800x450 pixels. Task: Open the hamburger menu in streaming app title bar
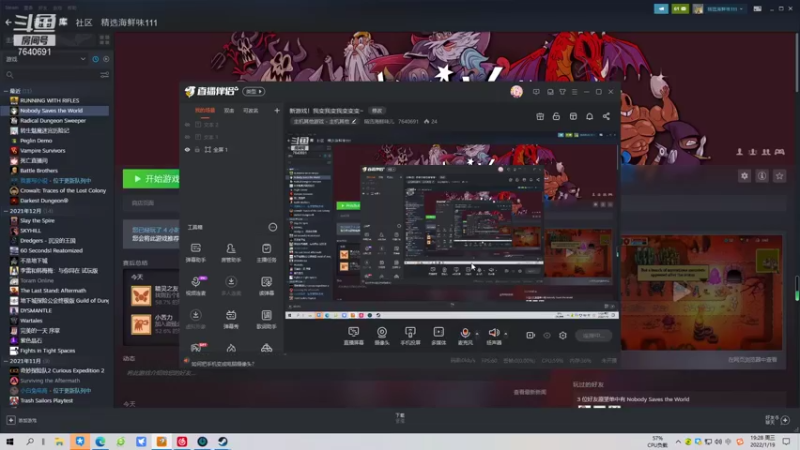coord(574,92)
